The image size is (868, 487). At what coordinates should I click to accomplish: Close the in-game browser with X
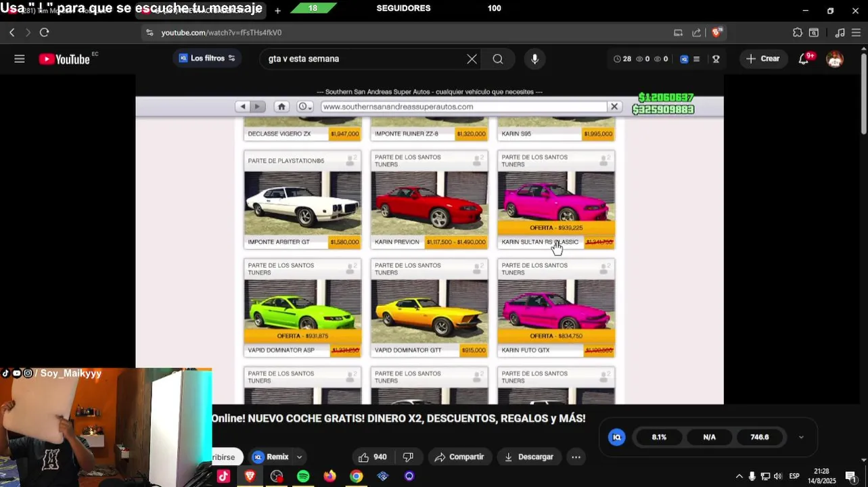tap(614, 106)
